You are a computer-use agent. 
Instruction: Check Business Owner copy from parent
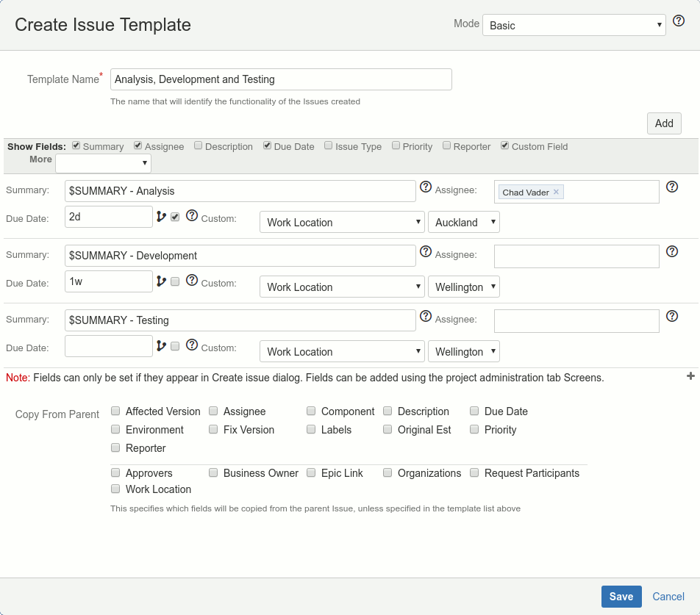tap(213, 472)
